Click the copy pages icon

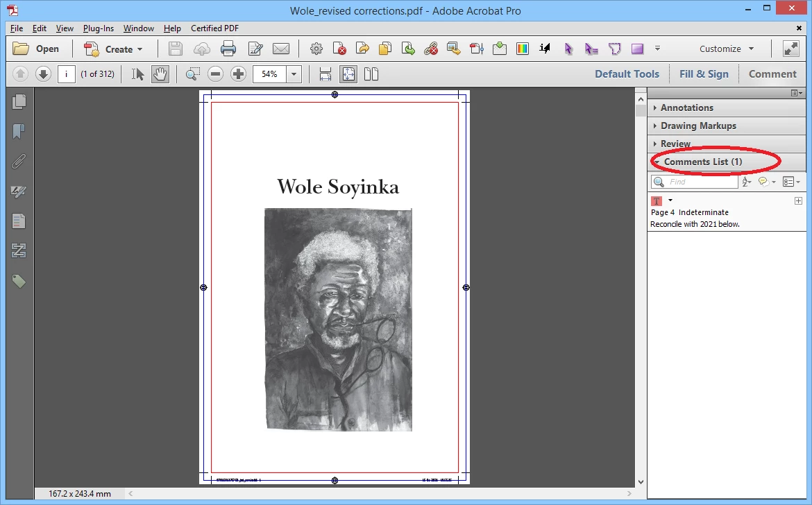pos(385,49)
